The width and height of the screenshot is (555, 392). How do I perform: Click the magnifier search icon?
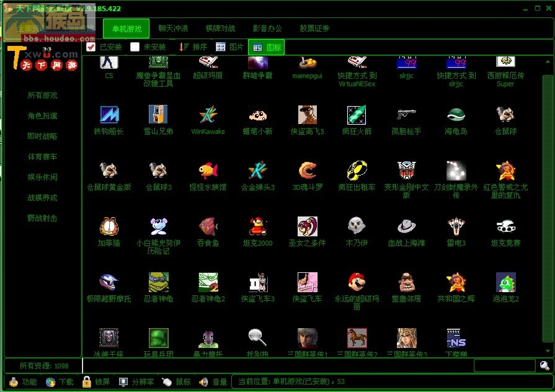544,365
